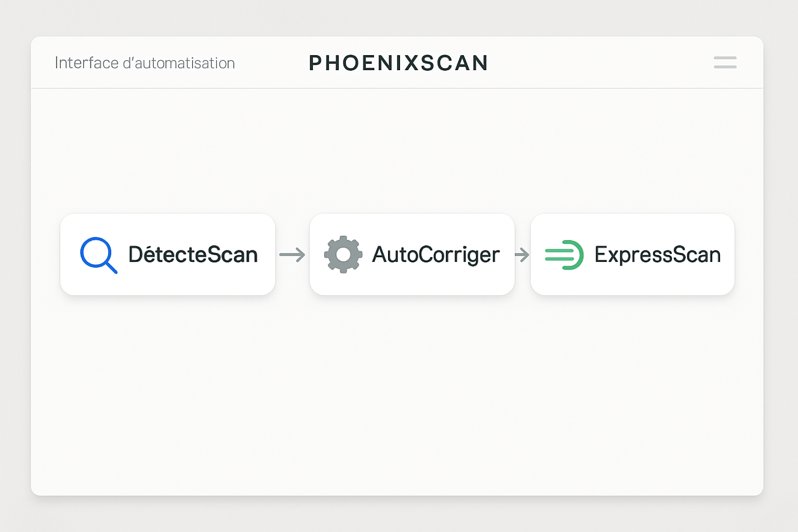This screenshot has height=532, width=798.
Task: Click the ExpressScan progress lines indicator
Action: point(560,255)
